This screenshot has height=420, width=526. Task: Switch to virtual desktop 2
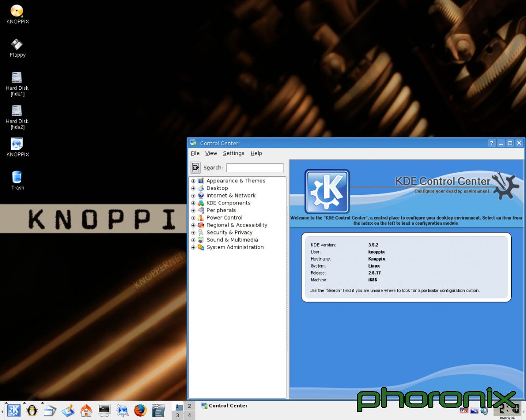[x=189, y=406]
